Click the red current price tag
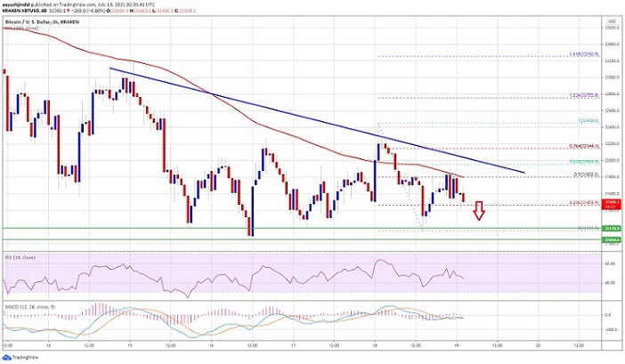This screenshot has height=364, width=625. point(611,204)
